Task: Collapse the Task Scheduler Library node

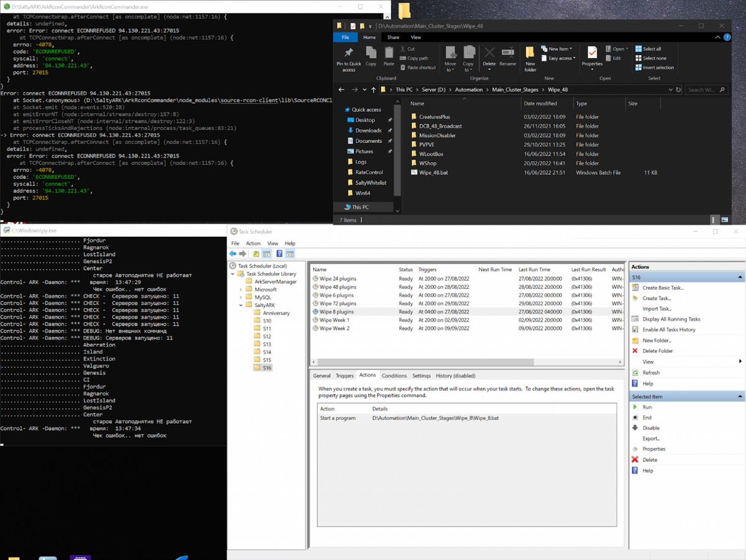Action: [234, 273]
